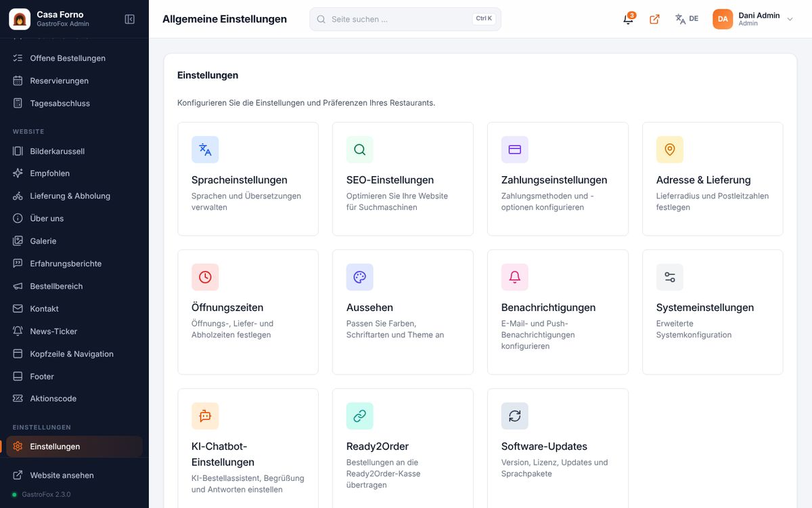This screenshot has width=812, height=508.
Task: Open the Empfohlen sidebar entry
Action: (74, 173)
